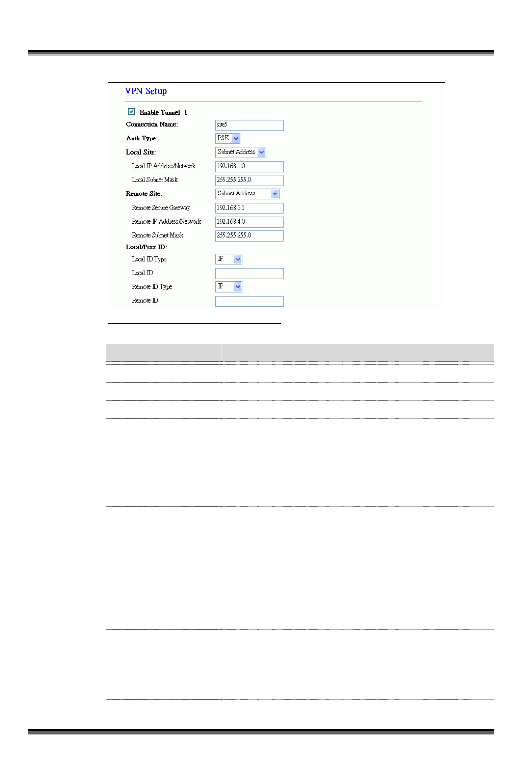
Task: Click the Remote Site: label
Action: click(x=144, y=194)
